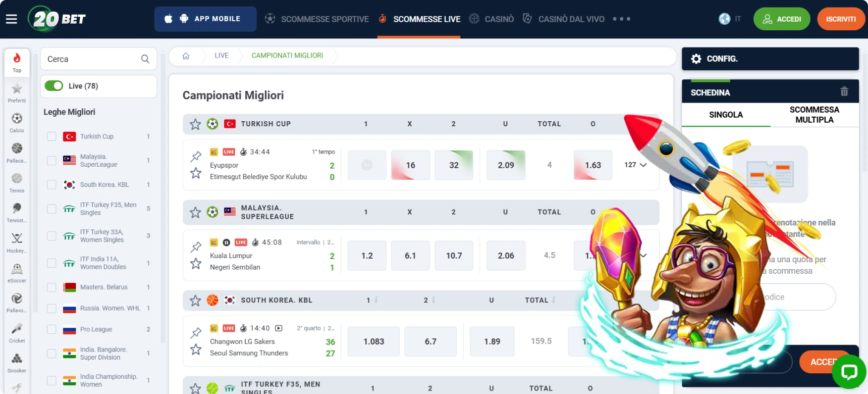Check the Pro League checkbox
Screen dimensions: 868x394
pyautogui.click(x=51, y=329)
